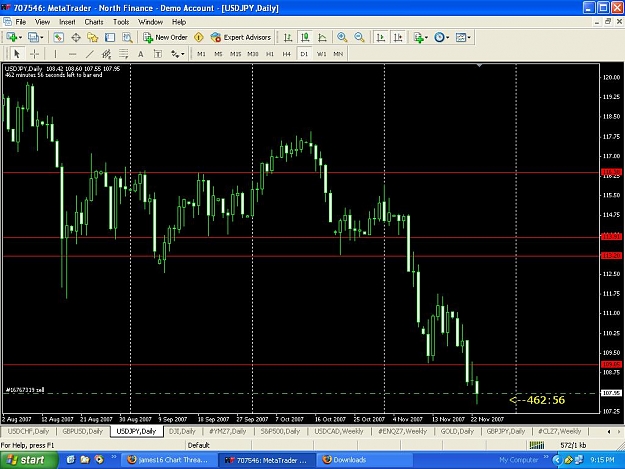Switch to the GBPUSD,Daily chart tab
Image resolution: width=625 pixels, height=469 pixels.
tap(83, 432)
